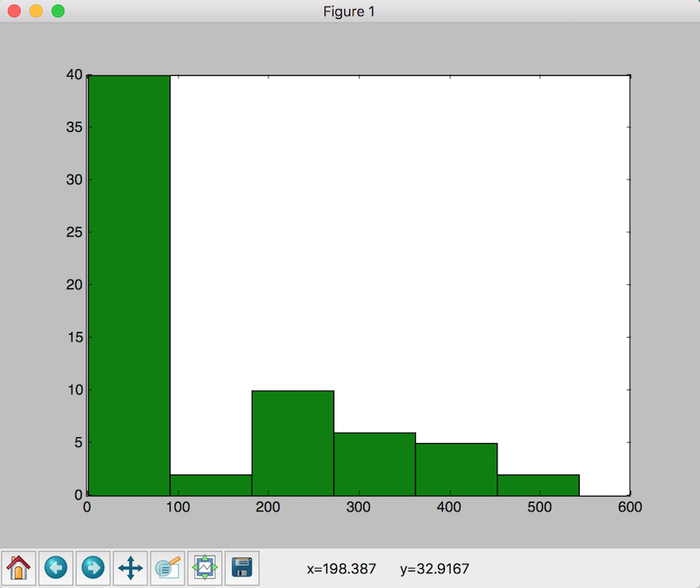Click the y-axis label 10

[x=75, y=390]
